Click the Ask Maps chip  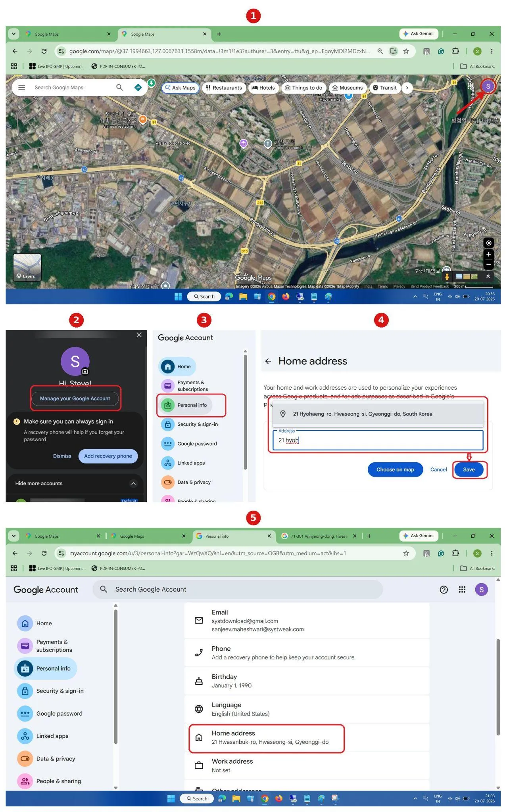pos(180,88)
